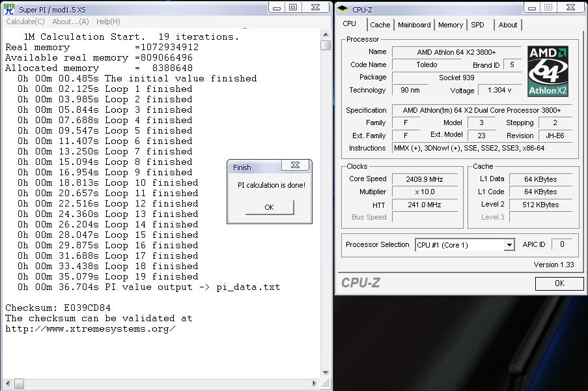Click the Loop 10 finished line
This screenshot has height=391, width=588.
click(x=107, y=183)
